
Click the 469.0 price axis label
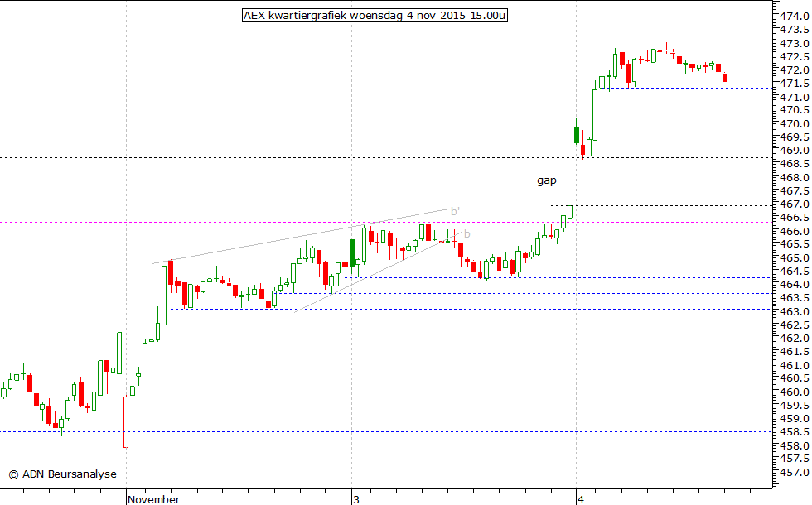coord(794,151)
